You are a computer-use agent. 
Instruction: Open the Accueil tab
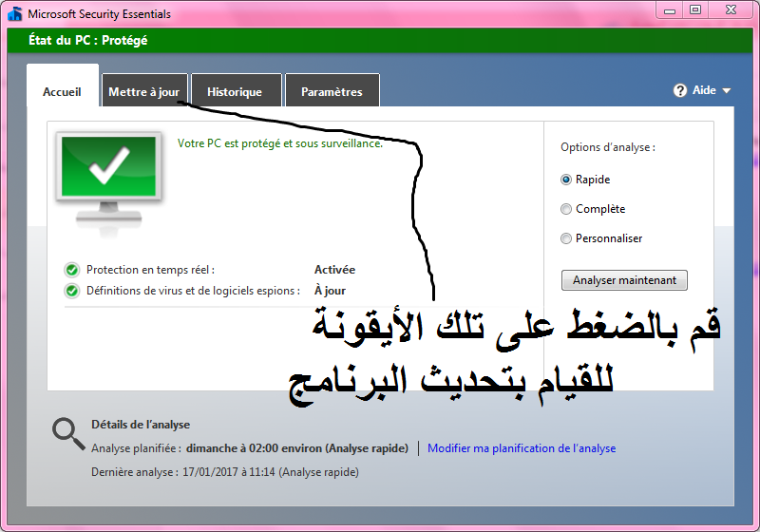pyautogui.click(x=63, y=85)
